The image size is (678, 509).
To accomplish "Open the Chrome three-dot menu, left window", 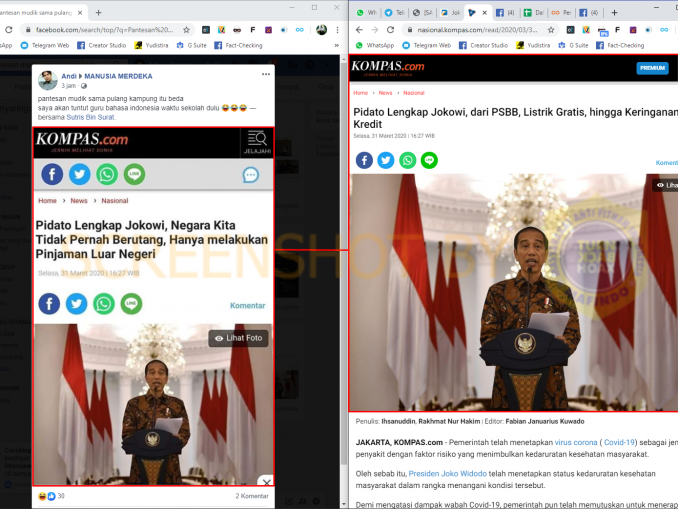I will (337, 30).
